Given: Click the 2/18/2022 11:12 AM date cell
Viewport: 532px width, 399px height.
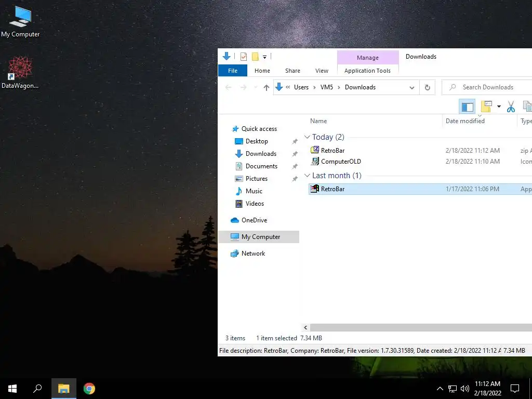Looking at the screenshot, I should click(x=472, y=150).
